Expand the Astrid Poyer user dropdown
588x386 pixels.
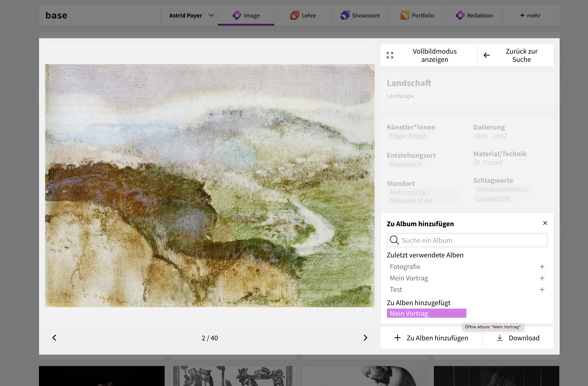189,15
